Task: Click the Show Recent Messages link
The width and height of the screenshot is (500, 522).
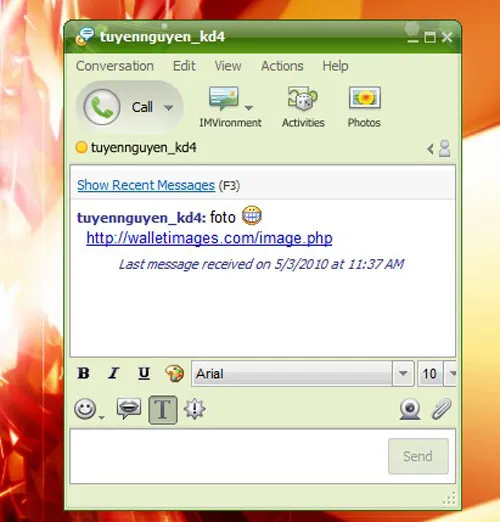Action: click(x=146, y=185)
